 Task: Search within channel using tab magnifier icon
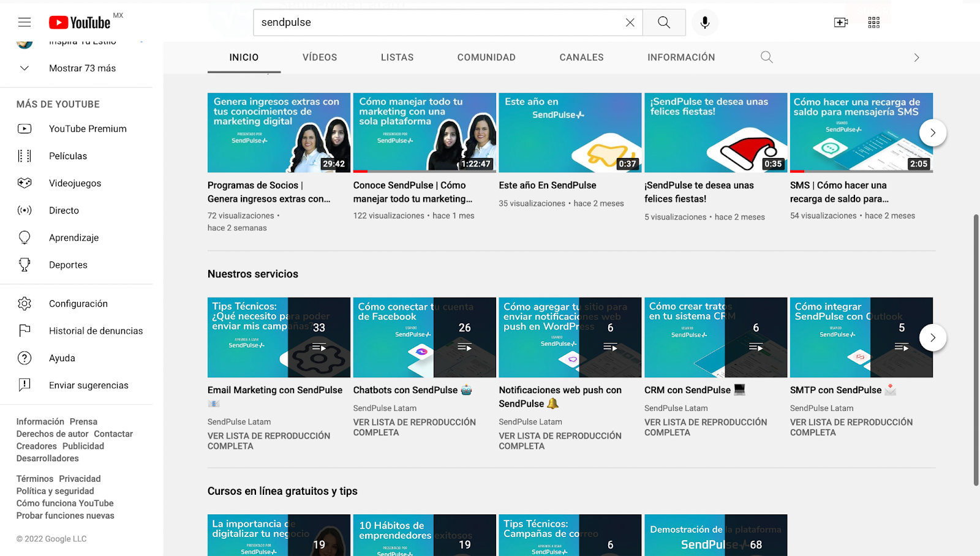(x=766, y=58)
